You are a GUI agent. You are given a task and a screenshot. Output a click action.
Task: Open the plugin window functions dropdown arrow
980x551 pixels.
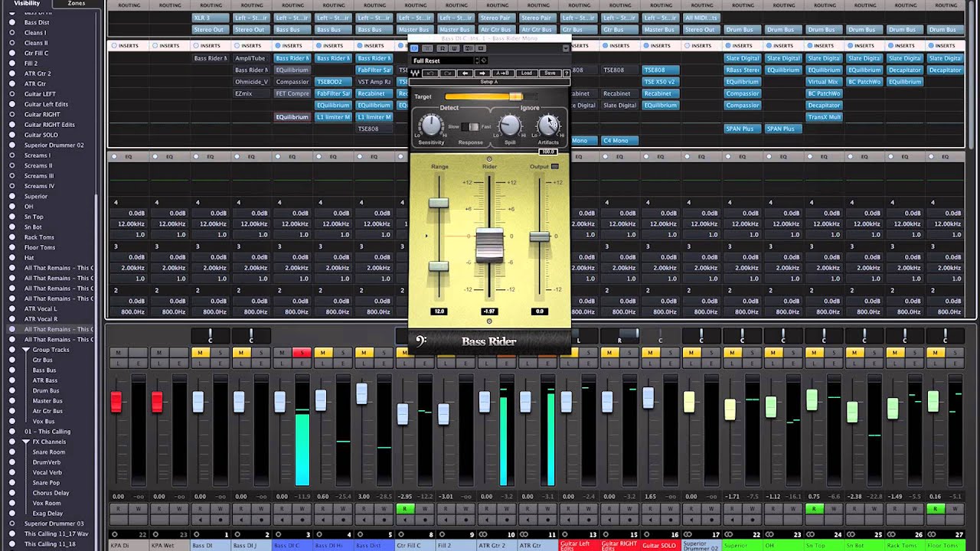coord(566,48)
